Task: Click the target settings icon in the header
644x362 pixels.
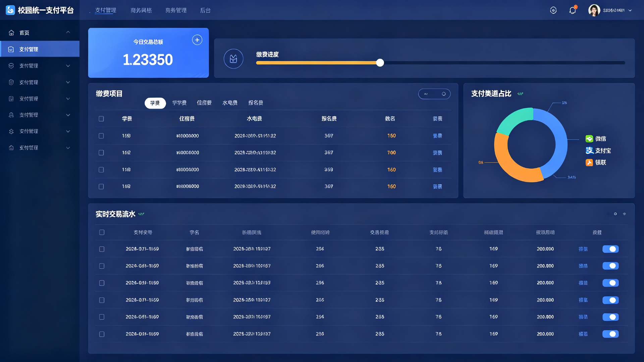Action: [553, 10]
